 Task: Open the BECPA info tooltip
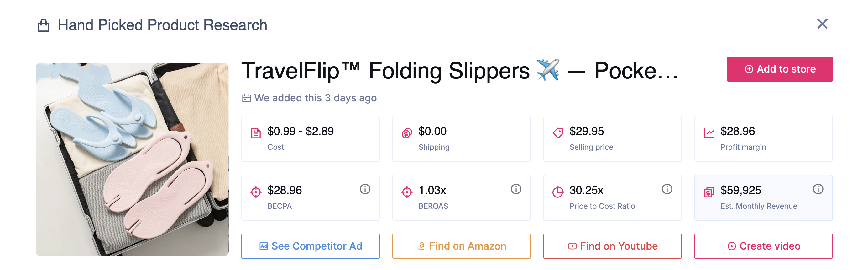click(364, 189)
